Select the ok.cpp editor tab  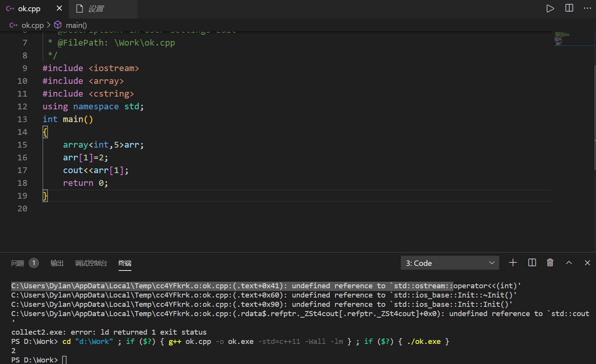coord(34,9)
